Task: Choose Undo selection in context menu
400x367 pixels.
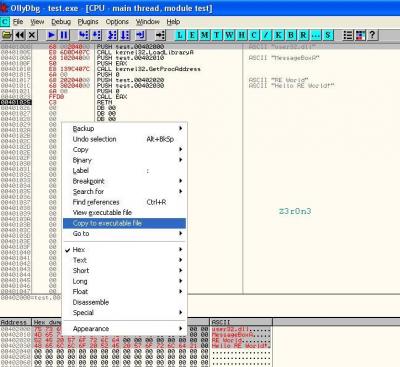Action: tap(124, 139)
